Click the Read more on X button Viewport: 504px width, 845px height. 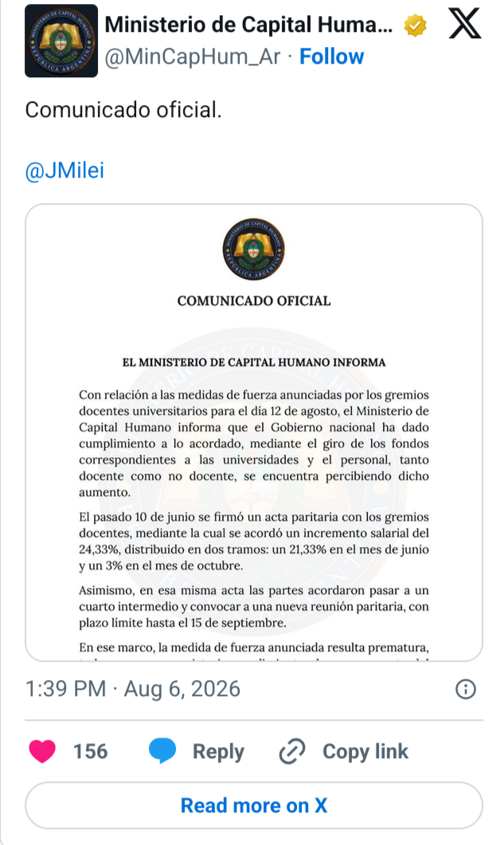click(254, 806)
